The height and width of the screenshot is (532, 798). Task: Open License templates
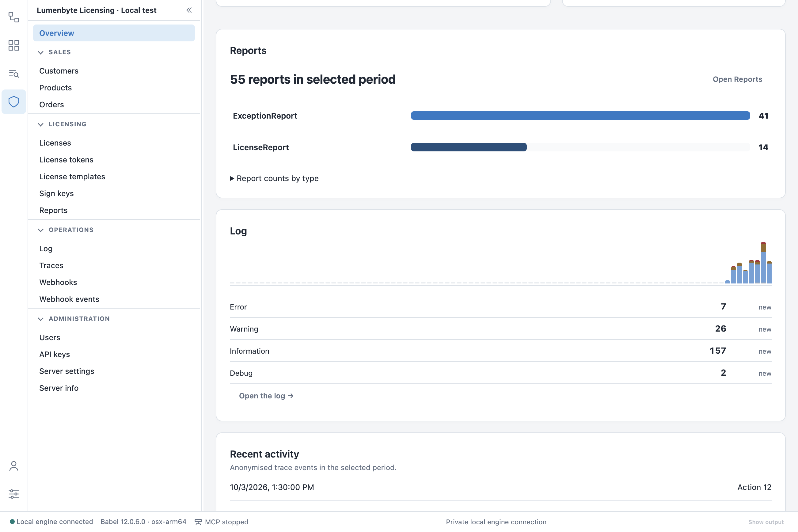click(x=72, y=177)
